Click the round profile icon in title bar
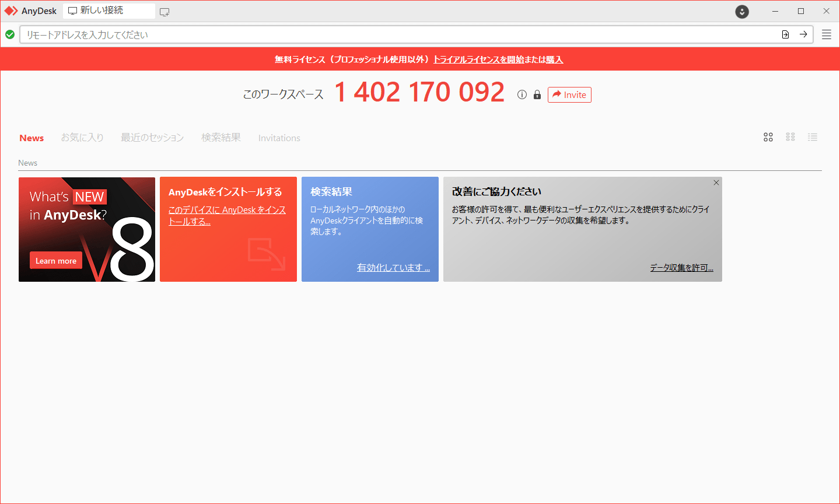Image resolution: width=840 pixels, height=504 pixels. 742,12
